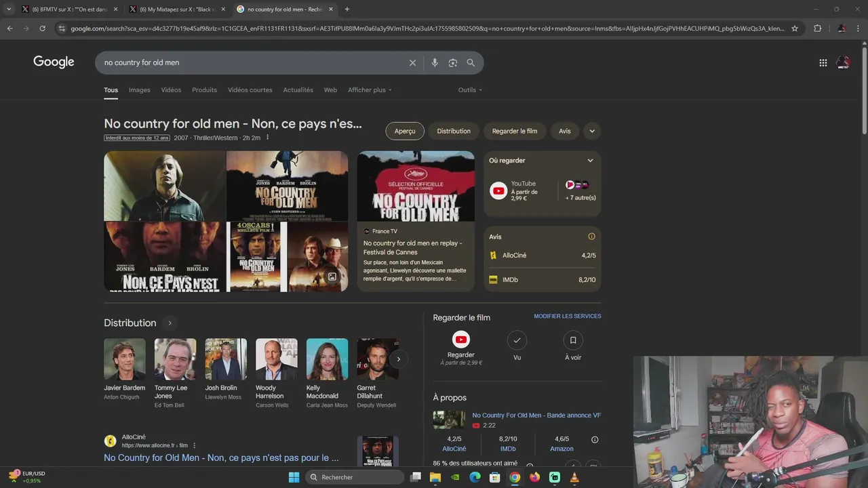Open the Windows Start menu
The image size is (868, 488).
(x=294, y=477)
